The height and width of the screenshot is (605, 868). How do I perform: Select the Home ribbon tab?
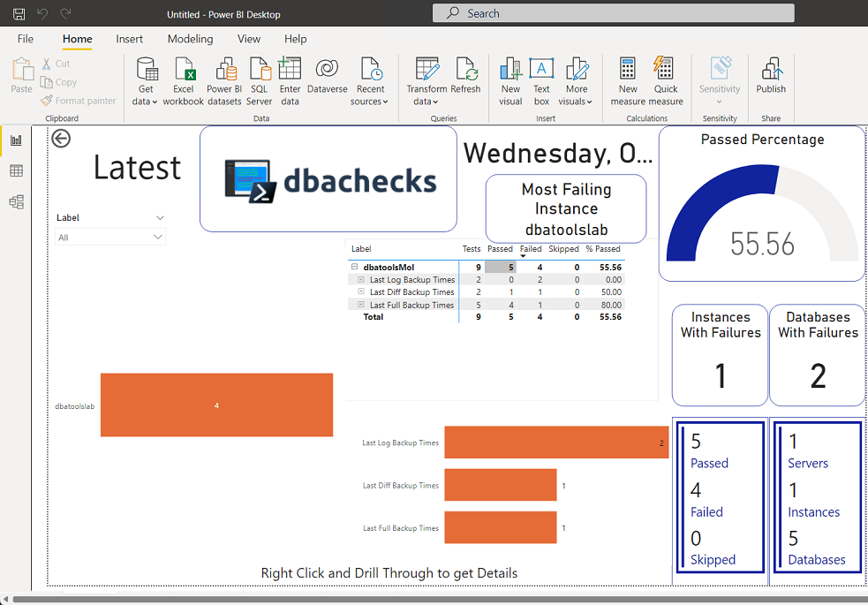tap(78, 39)
